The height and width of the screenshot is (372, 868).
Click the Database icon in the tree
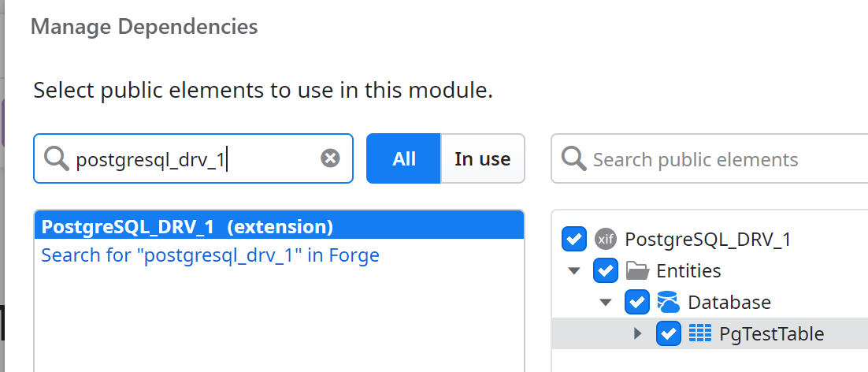[x=668, y=302]
